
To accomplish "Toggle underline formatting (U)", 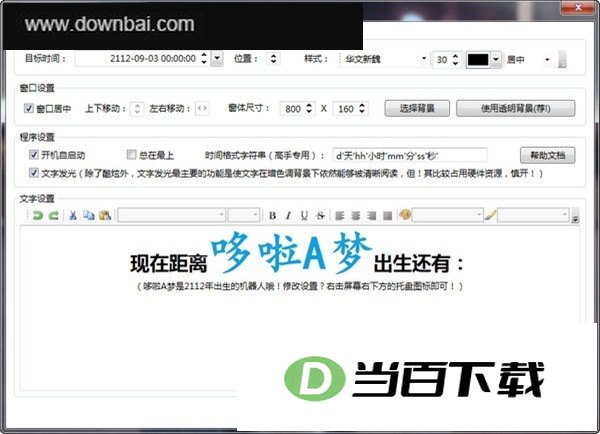I will pyautogui.click(x=304, y=215).
